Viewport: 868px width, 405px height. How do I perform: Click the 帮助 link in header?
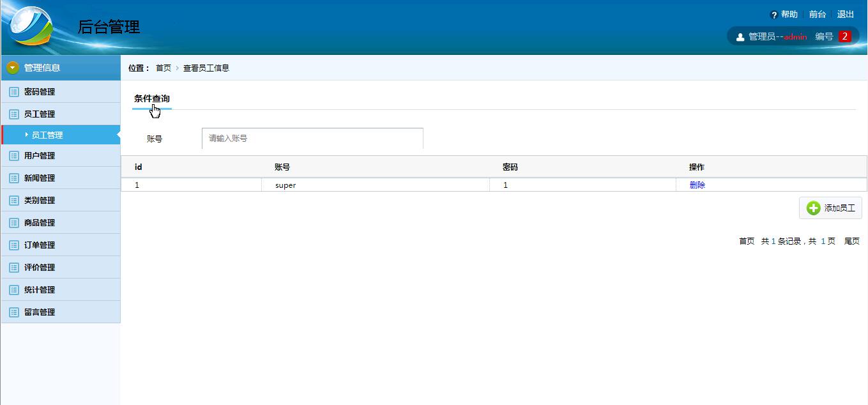[x=789, y=15]
